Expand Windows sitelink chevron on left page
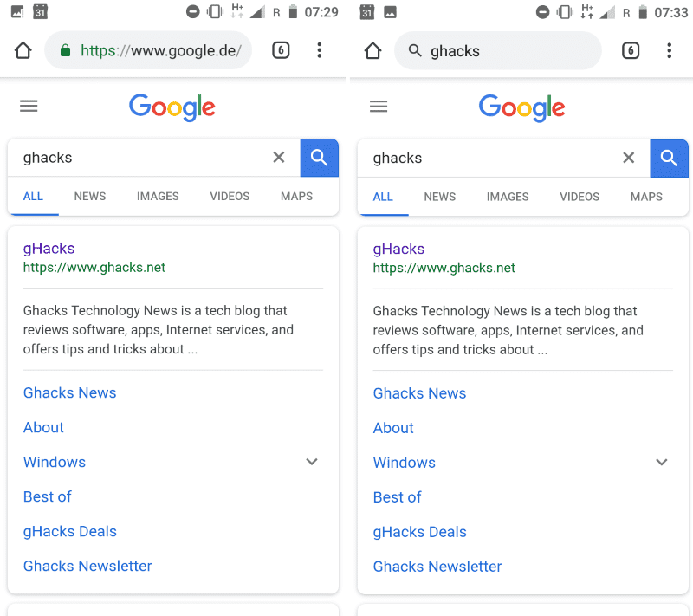This screenshot has height=616, width=693. tap(312, 462)
